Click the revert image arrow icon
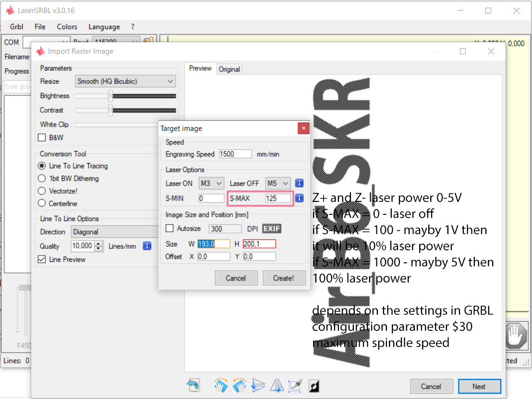This screenshot has width=532, height=399. click(193, 386)
